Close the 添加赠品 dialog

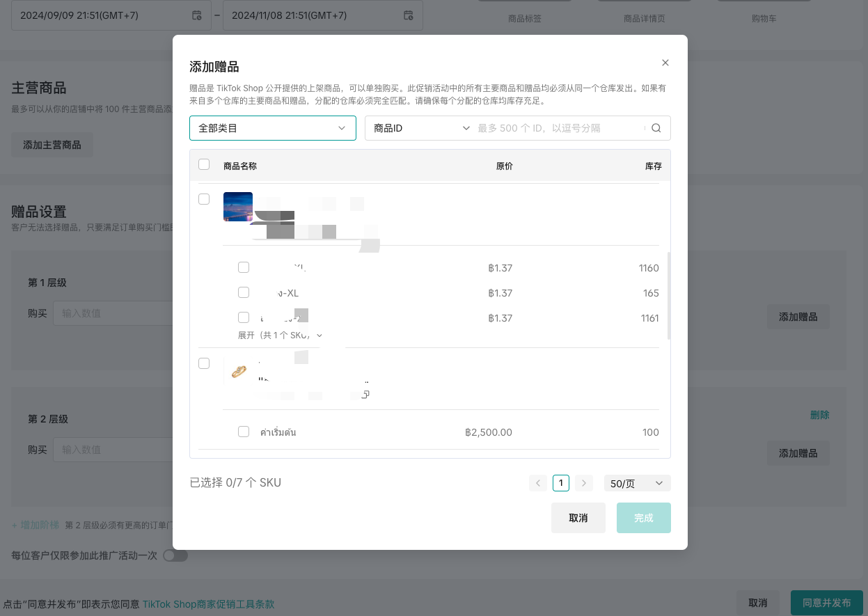665,63
